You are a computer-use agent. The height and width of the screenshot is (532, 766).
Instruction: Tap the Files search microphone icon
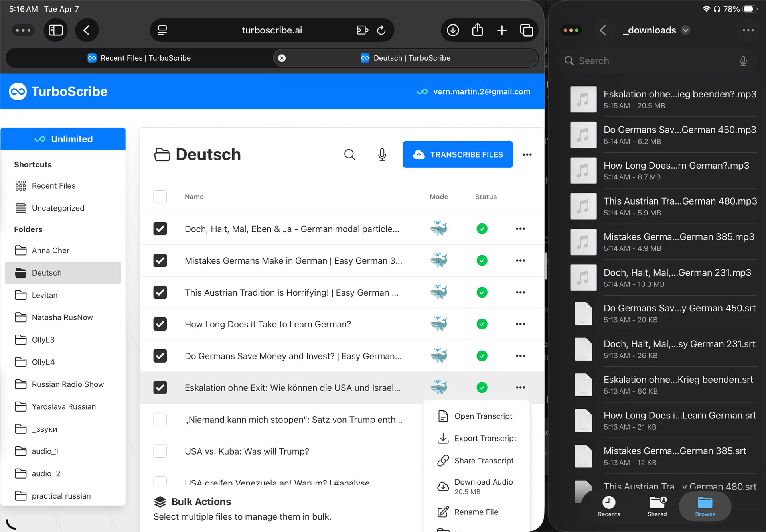pos(743,61)
